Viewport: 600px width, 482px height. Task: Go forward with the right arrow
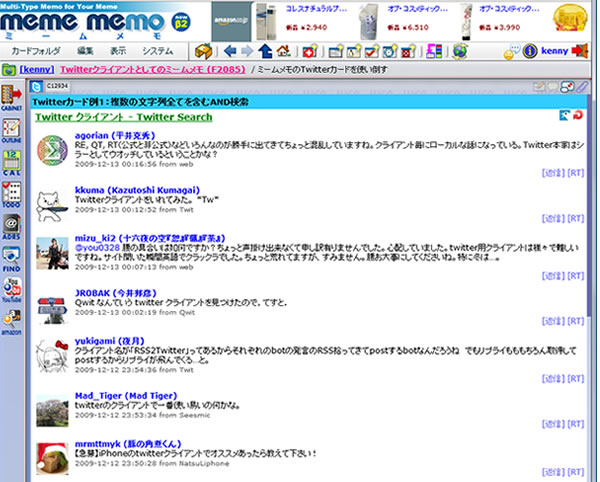(x=247, y=51)
